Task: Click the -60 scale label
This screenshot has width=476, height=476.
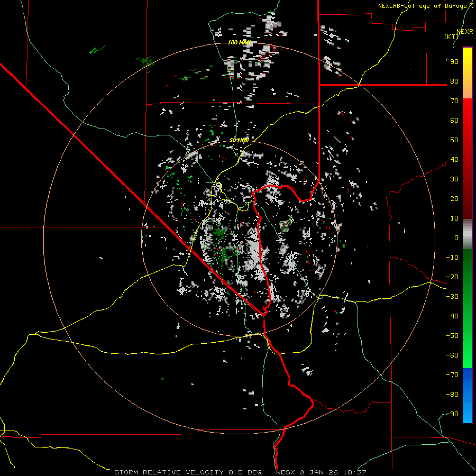Action: pyautogui.click(x=452, y=355)
